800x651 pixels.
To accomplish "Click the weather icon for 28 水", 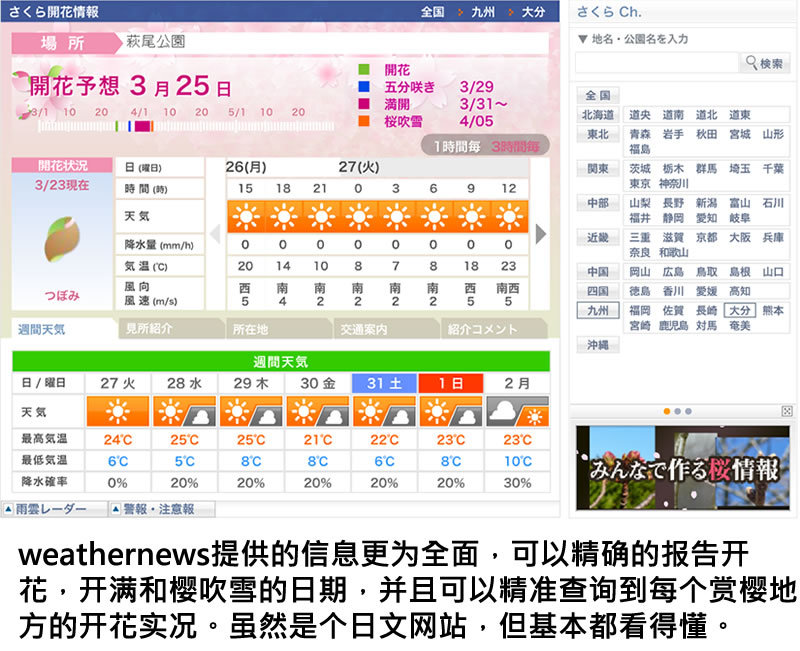I will click(185, 411).
